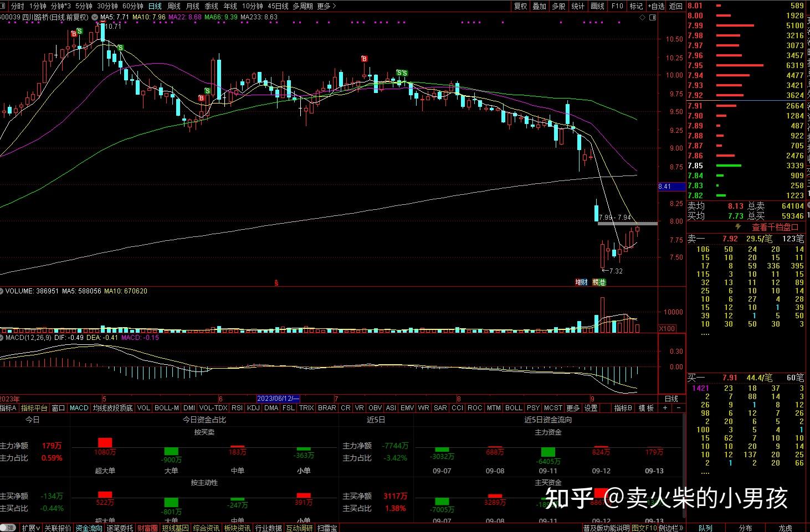Open 查看千档盘口 order book link

(775, 227)
